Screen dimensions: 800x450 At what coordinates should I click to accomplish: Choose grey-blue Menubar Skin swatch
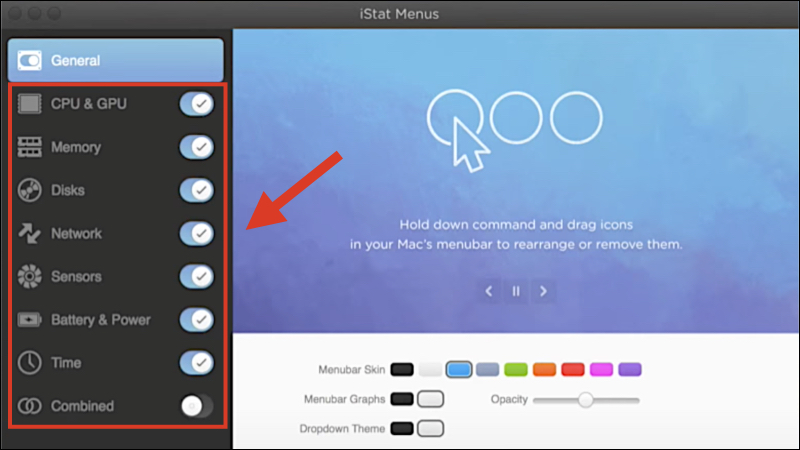(487, 369)
